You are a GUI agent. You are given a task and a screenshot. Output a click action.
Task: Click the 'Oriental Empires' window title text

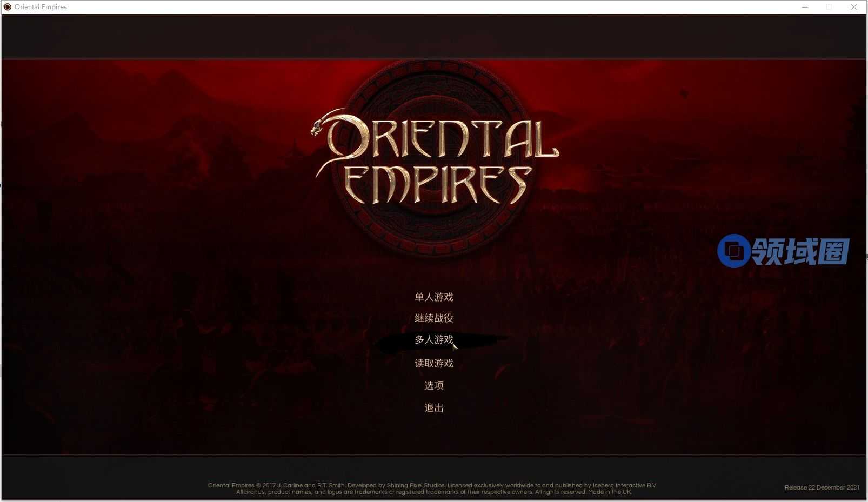(x=41, y=7)
